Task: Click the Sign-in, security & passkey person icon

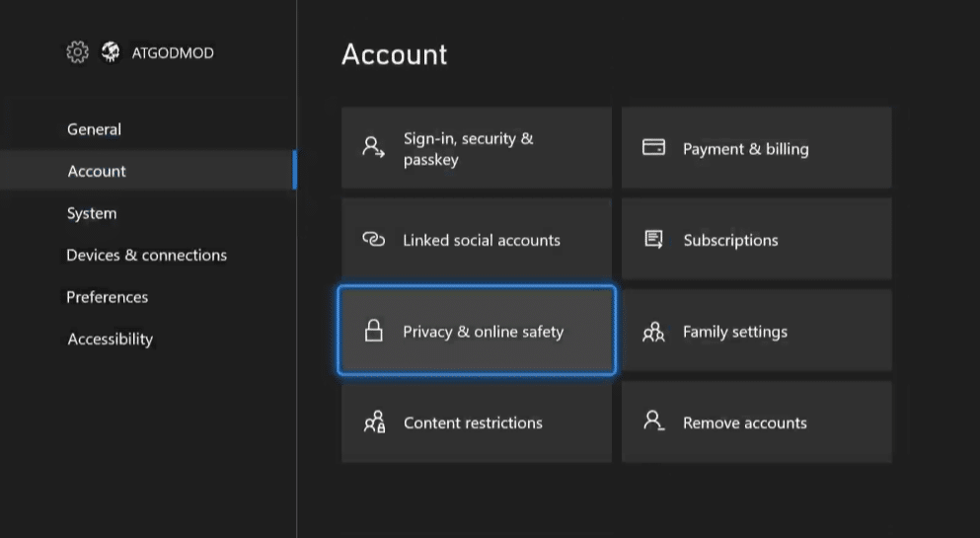Action: [x=373, y=147]
